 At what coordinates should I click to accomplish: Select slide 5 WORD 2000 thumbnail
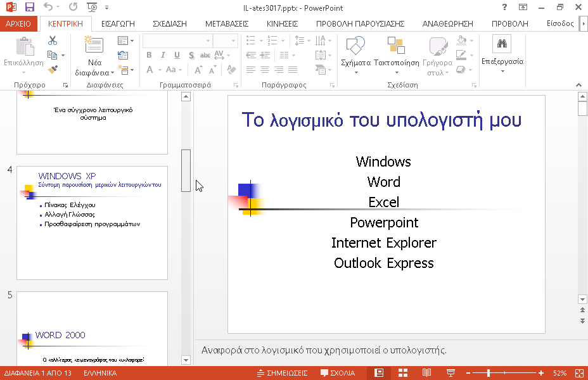(92, 328)
